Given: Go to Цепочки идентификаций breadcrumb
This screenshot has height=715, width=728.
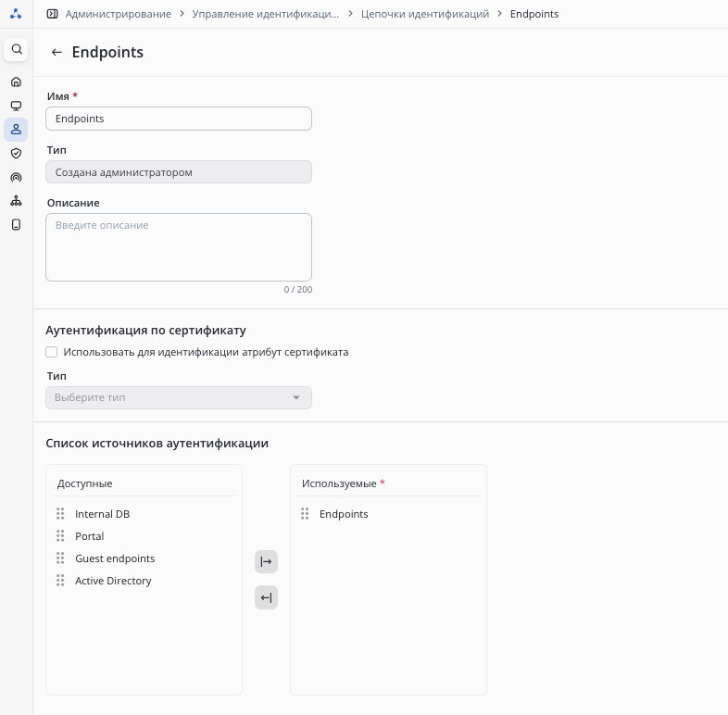Looking at the screenshot, I should [424, 14].
